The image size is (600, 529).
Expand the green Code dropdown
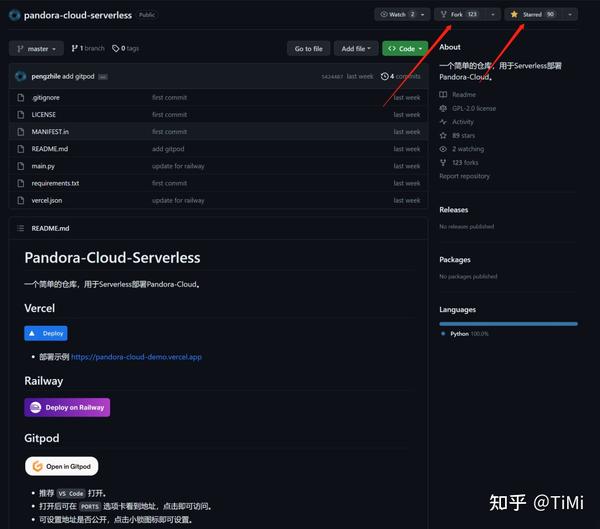point(405,49)
